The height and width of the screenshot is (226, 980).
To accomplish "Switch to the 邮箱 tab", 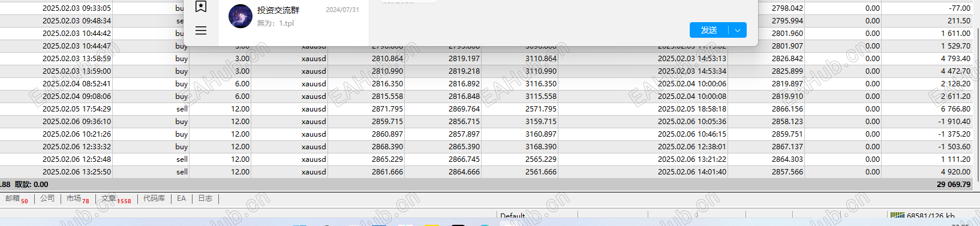I will [x=17, y=199].
